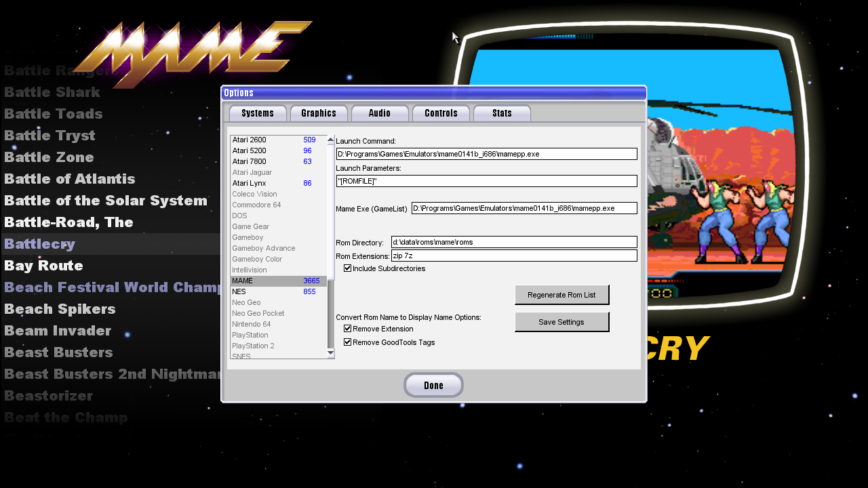Select Beat the Champ in game list
This screenshot has width=868, height=488.
(x=66, y=418)
